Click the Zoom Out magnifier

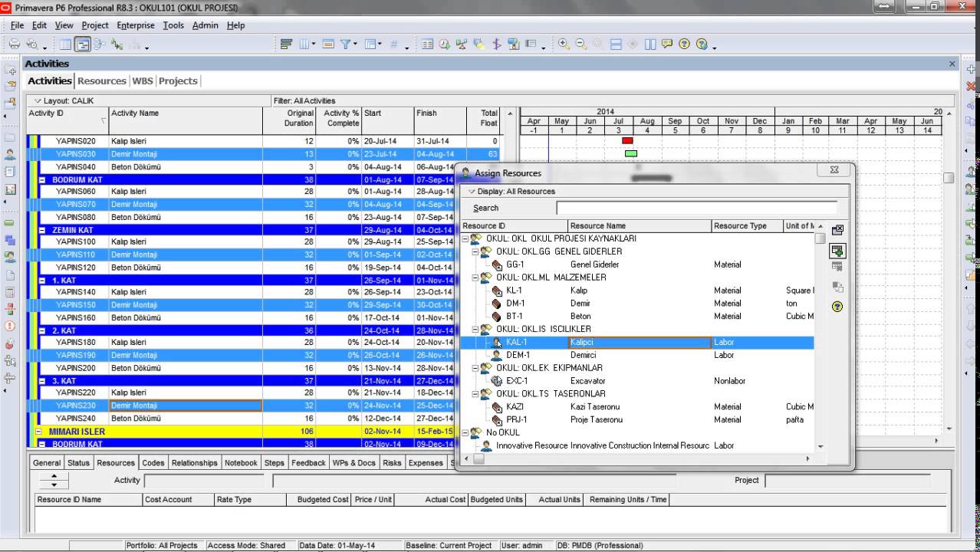[x=580, y=44]
